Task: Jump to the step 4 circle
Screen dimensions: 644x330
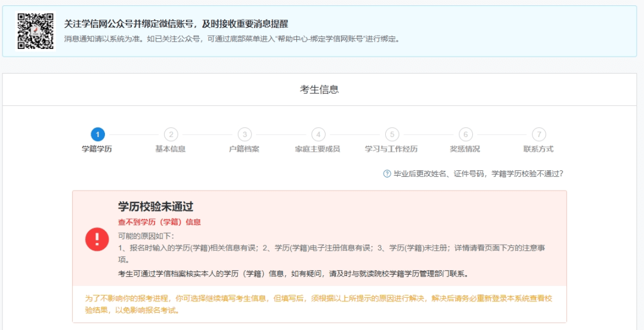Action: click(x=318, y=135)
